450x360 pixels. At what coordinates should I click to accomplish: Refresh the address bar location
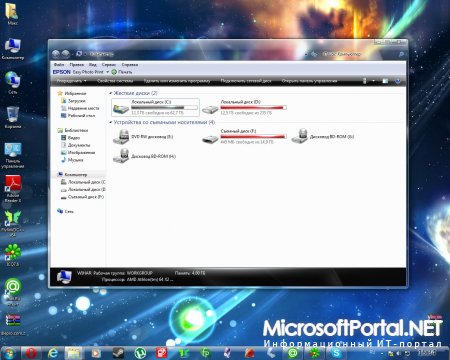tap(314, 54)
